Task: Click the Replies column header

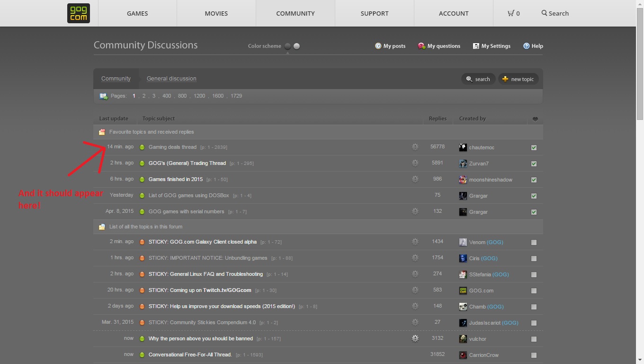Action: pos(438,118)
